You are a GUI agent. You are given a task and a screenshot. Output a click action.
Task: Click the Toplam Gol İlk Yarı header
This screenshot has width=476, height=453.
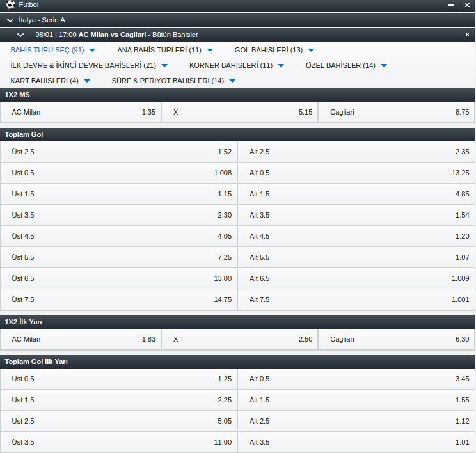point(238,362)
